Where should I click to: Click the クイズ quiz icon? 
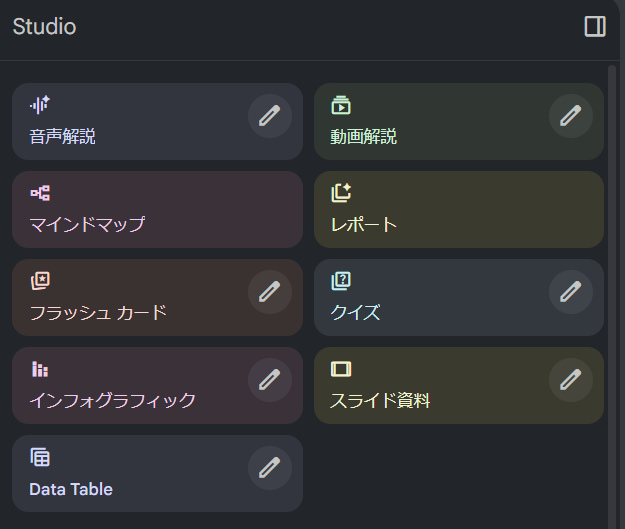click(341, 281)
